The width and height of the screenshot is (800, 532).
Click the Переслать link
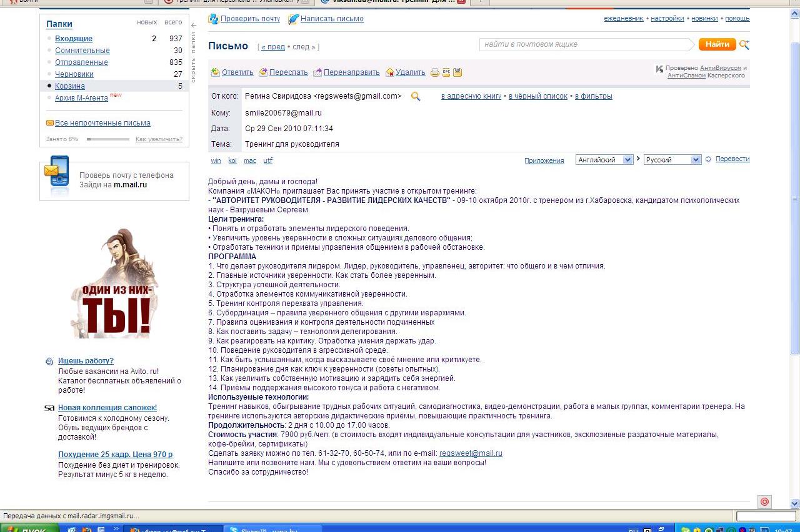tap(289, 72)
